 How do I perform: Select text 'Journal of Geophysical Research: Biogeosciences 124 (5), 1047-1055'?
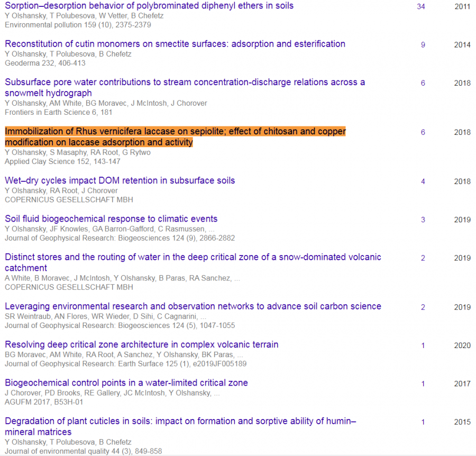[120, 325]
